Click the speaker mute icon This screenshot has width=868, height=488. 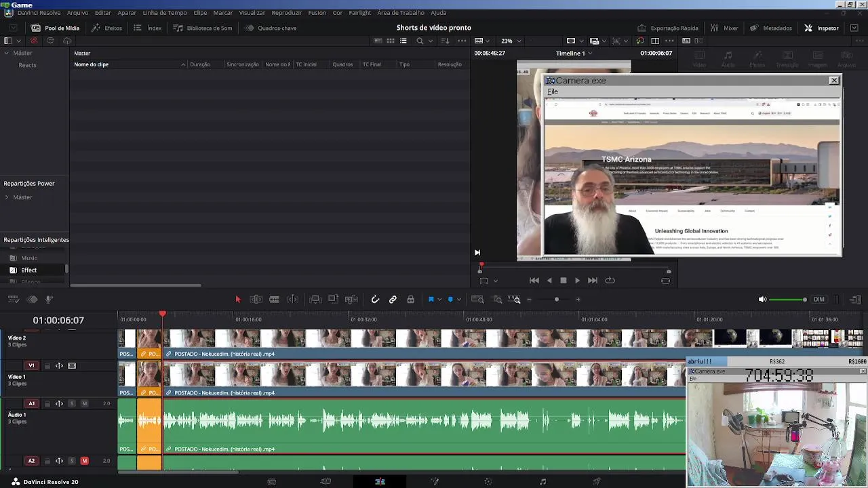pos(762,300)
